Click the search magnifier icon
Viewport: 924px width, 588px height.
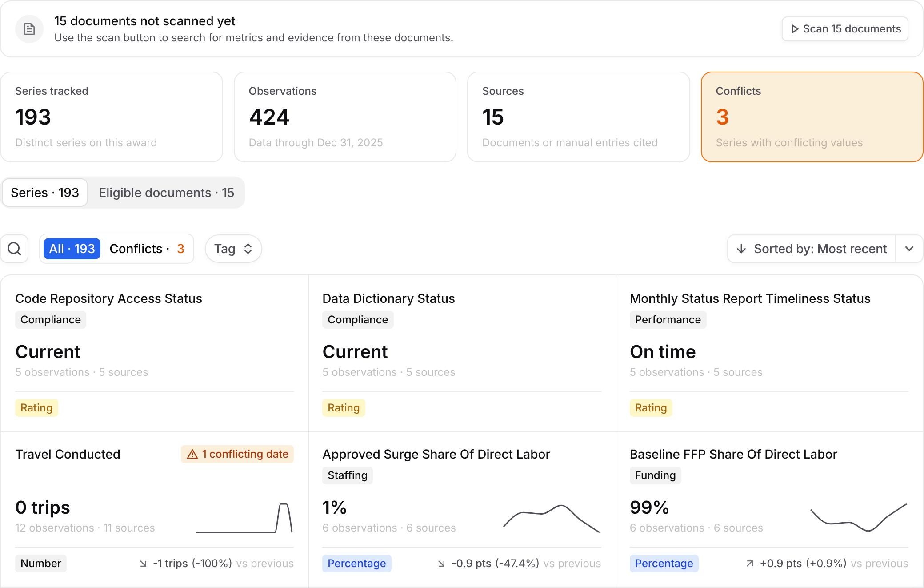(14, 249)
